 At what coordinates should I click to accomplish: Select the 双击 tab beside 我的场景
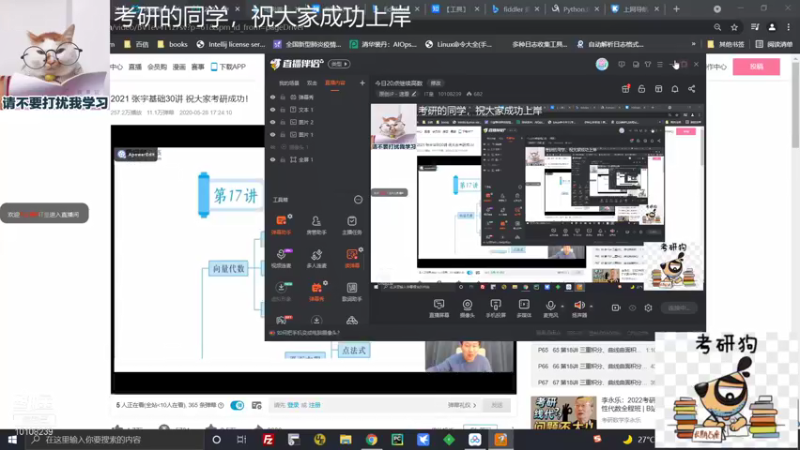(312, 83)
